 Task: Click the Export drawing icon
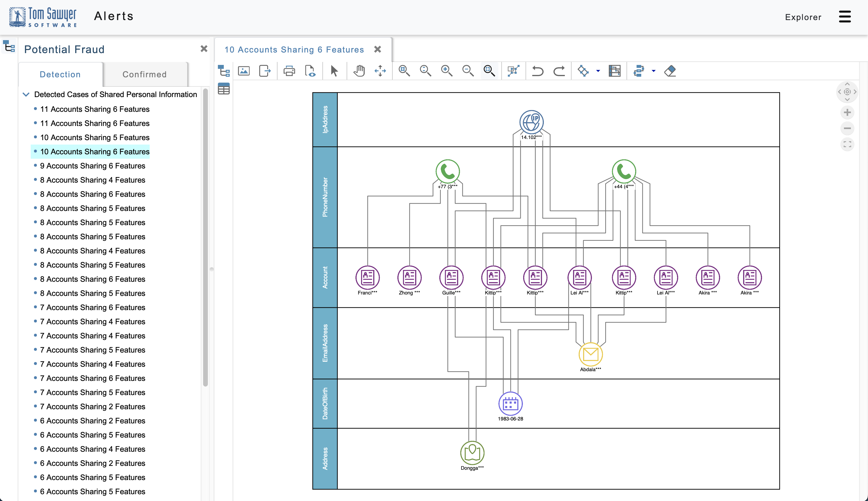point(265,71)
